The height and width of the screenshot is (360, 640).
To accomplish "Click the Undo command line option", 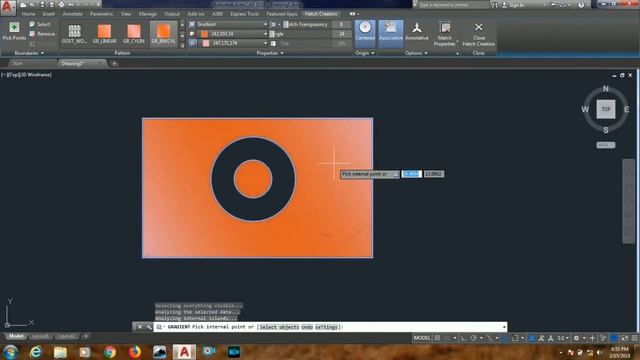I will coord(307,327).
